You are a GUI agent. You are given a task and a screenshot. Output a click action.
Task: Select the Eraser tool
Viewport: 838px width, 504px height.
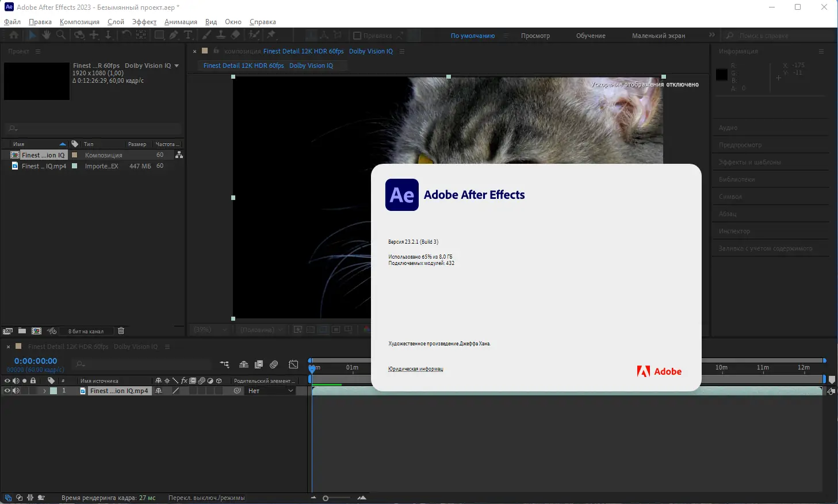[234, 35]
